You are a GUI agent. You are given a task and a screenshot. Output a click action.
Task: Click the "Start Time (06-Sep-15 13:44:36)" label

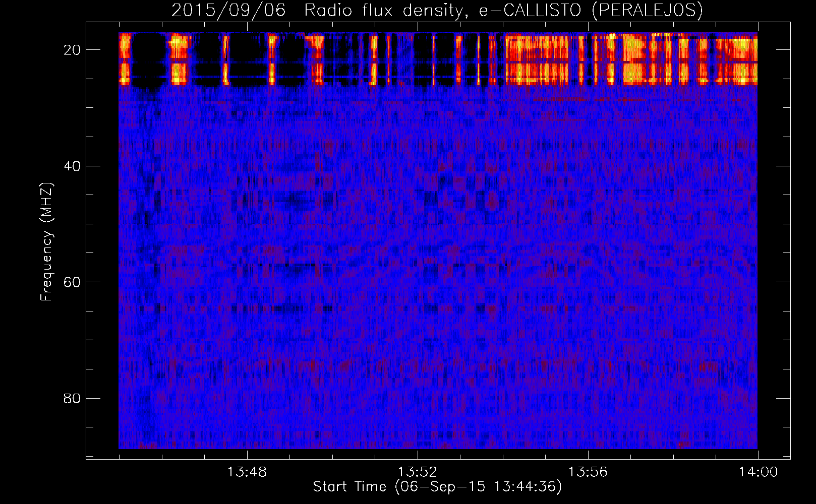(437, 487)
